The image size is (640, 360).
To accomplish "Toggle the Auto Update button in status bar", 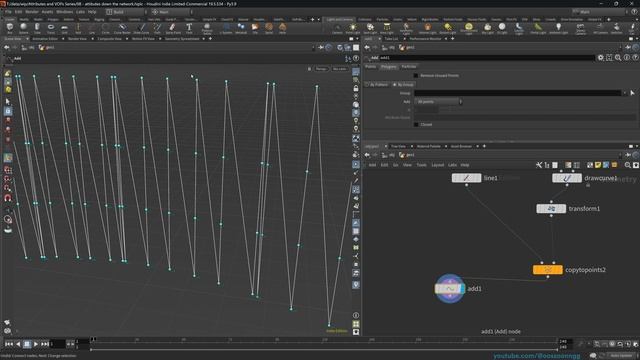I will tap(621, 356).
